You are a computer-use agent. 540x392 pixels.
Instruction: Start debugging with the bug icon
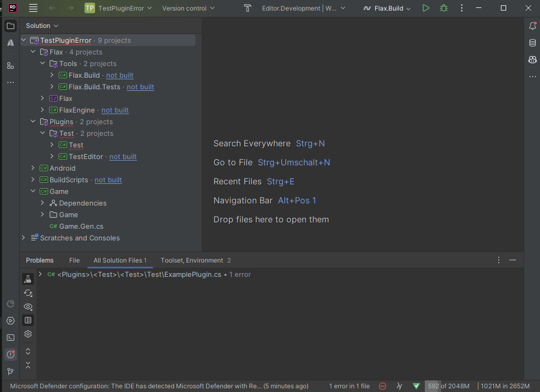click(443, 8)
